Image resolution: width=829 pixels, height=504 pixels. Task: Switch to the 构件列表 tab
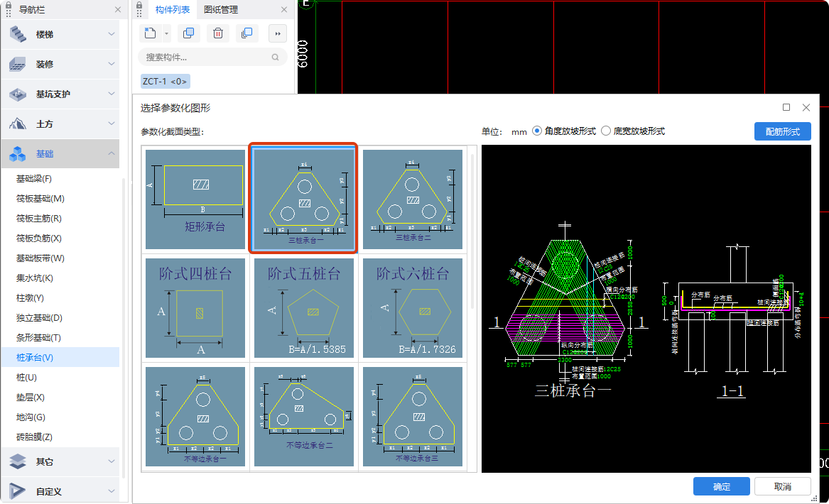173,9
